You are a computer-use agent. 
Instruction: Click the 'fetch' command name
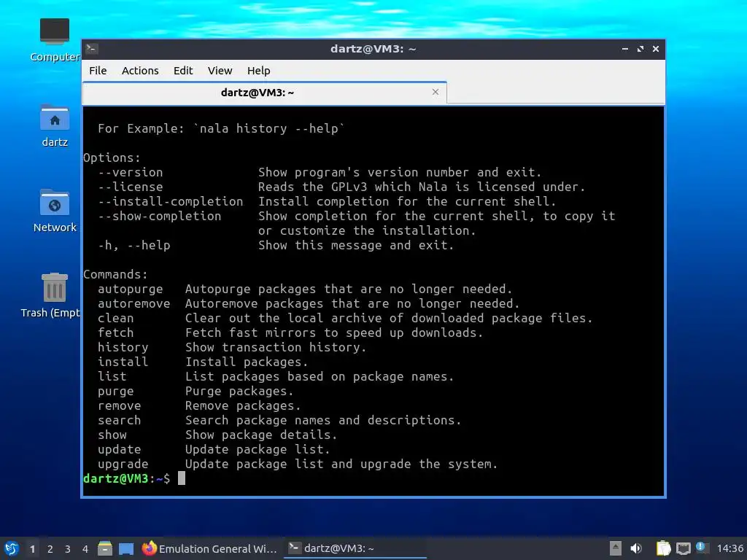coord(116,332)
